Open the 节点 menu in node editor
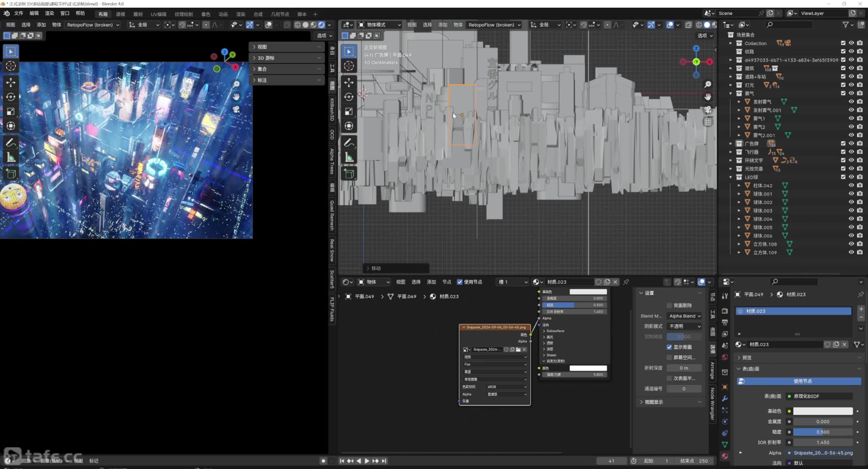This screenshot has width=868, height=469. (447, 282)
